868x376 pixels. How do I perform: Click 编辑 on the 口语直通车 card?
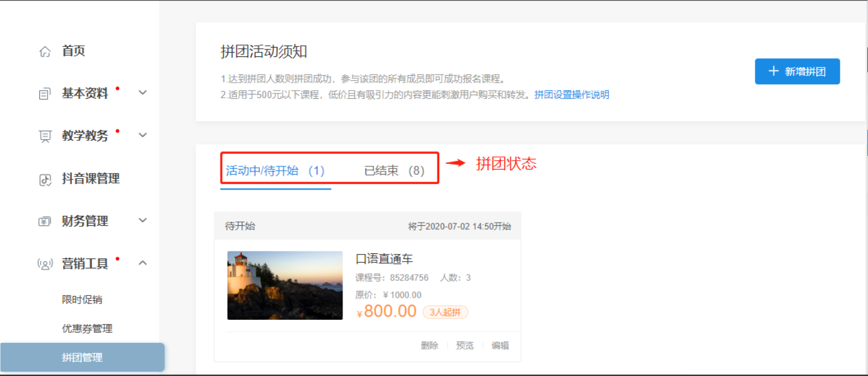coord(500,345)
